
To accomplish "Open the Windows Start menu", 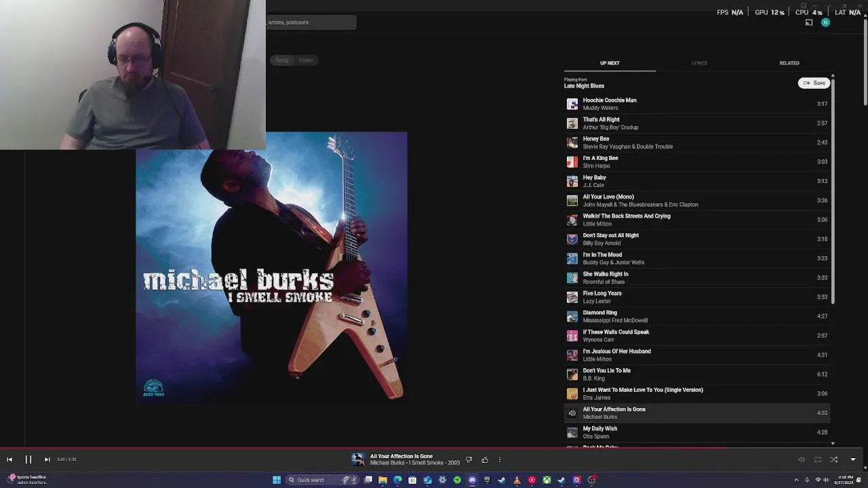I will click(x=277, y=480).
